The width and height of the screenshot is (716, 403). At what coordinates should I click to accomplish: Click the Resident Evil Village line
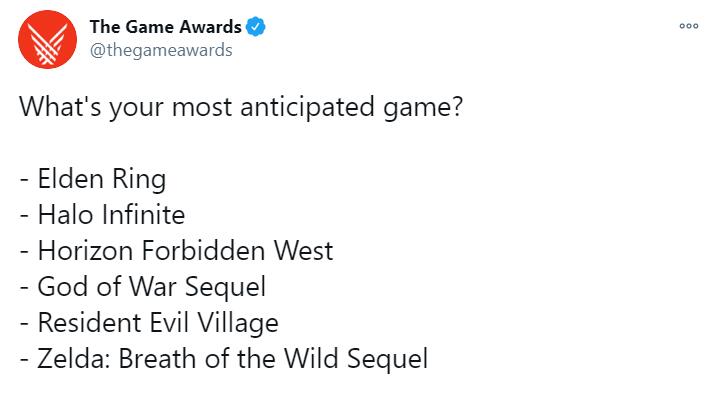click(x=149, y=323)
